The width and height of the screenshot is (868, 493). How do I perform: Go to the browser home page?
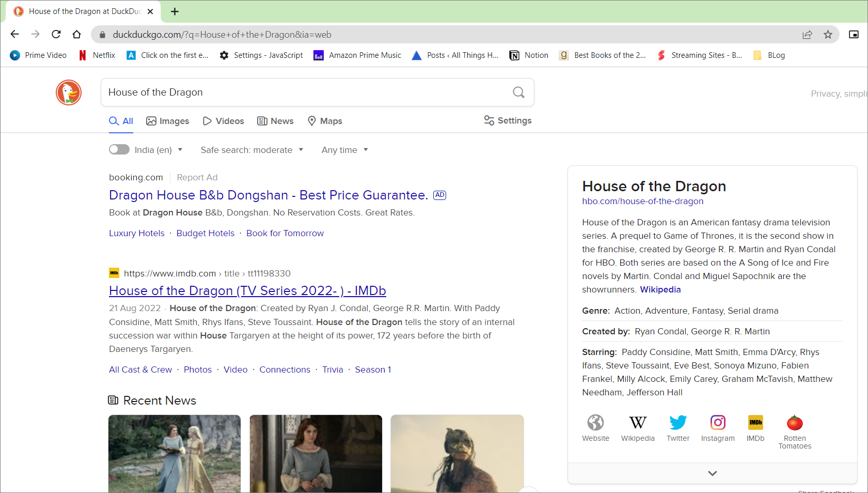pyautogui.click(x=77, y=34)
